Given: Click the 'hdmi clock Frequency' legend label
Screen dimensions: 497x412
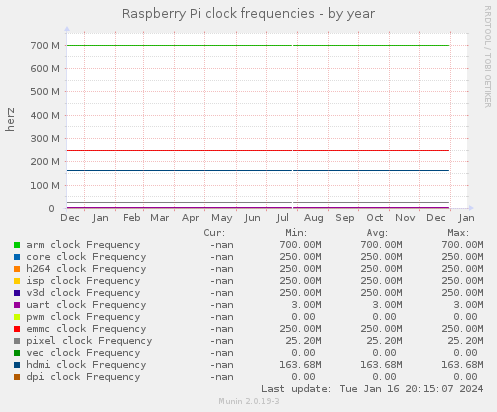Looking at the screenshot, I should coord(86,365).
